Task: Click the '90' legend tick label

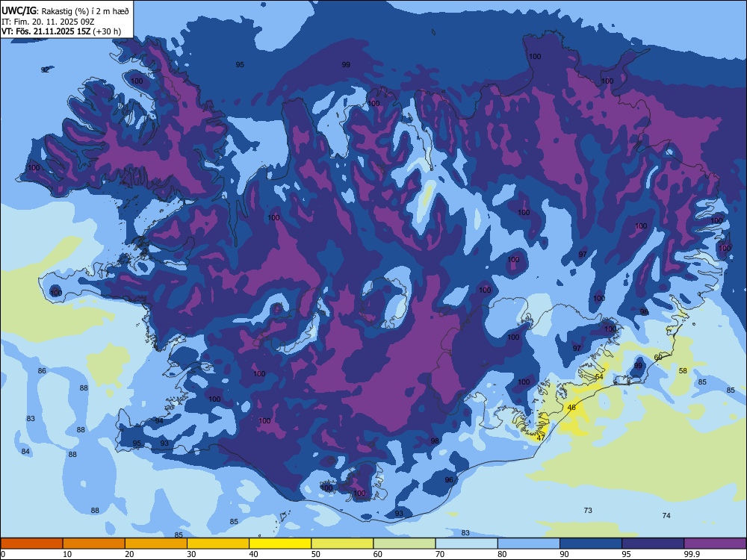Action: [565, 554]
